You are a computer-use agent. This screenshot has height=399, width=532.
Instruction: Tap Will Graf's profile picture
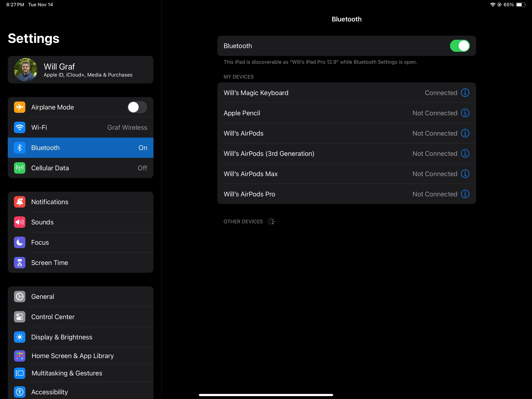[x=26, y=70]
